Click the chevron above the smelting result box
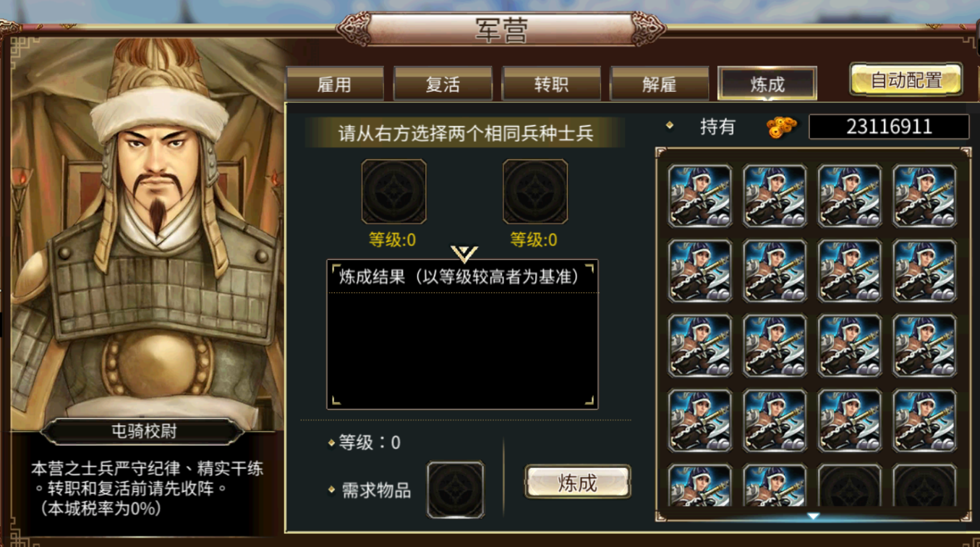This screenshot has width=980, height=547. click(464, 254)
